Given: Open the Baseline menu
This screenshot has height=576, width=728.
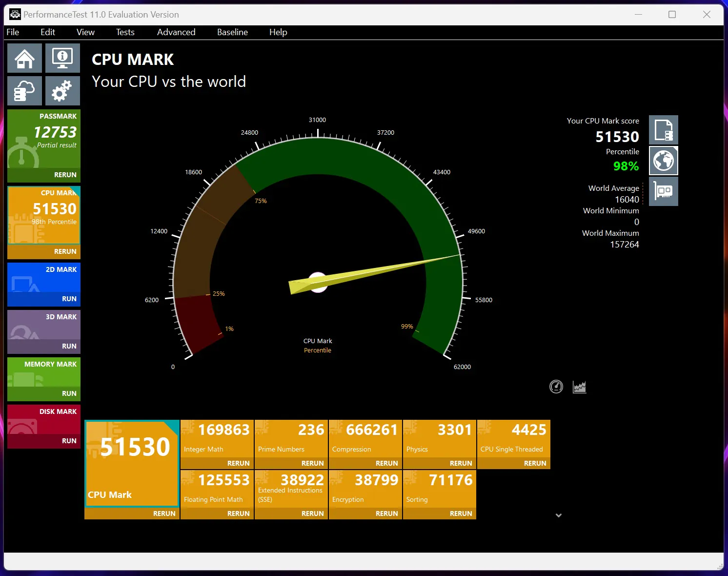Looking at the screenshot, I should tap(232, 32).
